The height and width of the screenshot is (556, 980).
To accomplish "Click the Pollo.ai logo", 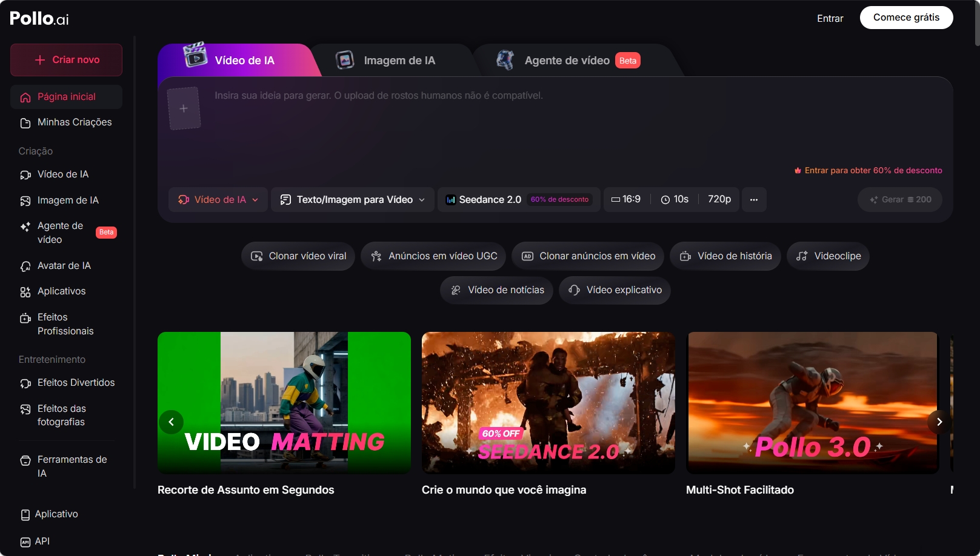I will (x=39, y=19).
